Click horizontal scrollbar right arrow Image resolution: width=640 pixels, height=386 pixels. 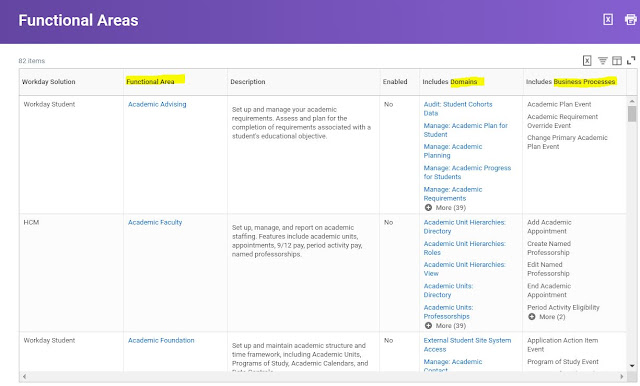[622, 377]
